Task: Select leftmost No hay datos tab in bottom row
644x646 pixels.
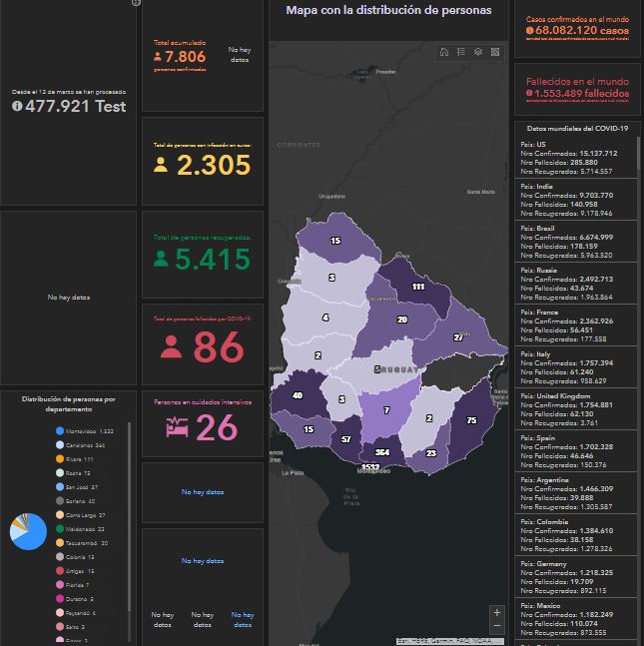Action: tap(162, 619)
